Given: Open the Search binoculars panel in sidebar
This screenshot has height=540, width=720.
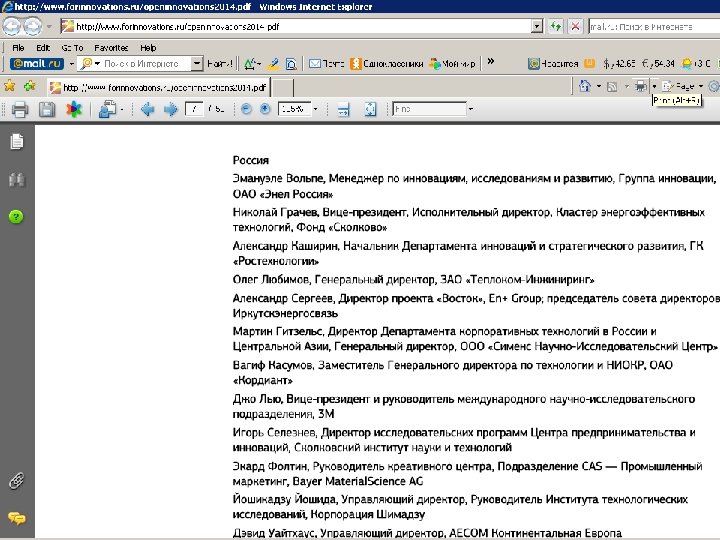Looking at the screenshot, I should point(17,180).
